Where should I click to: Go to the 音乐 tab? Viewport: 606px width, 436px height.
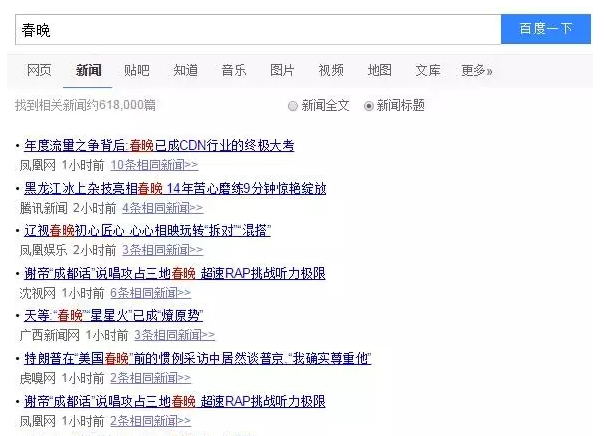234,70
